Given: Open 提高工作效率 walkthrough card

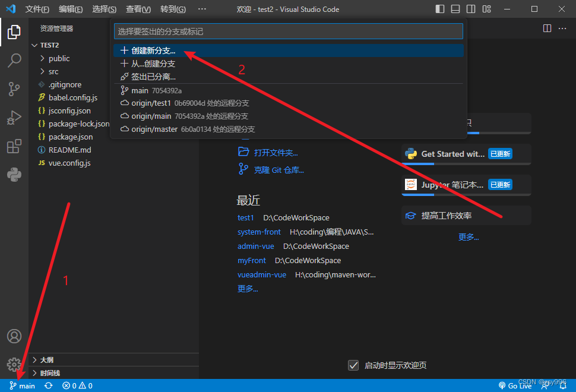Looking at the screenshot, I should point(466,216).
